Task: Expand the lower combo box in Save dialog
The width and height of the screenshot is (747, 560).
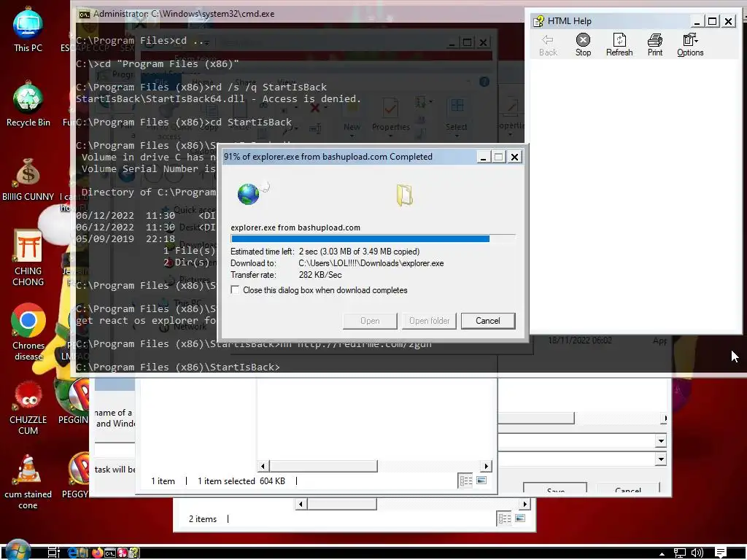Action: tap(661, 459)
